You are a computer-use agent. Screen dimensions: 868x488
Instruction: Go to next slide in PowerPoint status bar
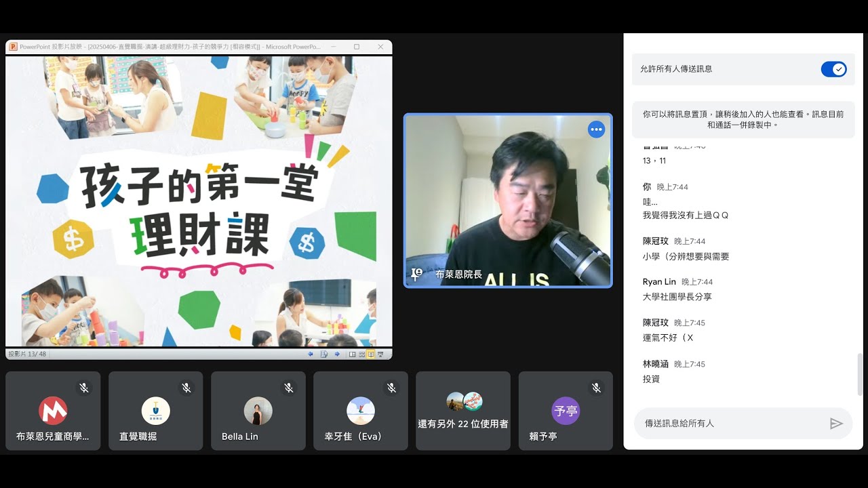click(x=337, y=354)
